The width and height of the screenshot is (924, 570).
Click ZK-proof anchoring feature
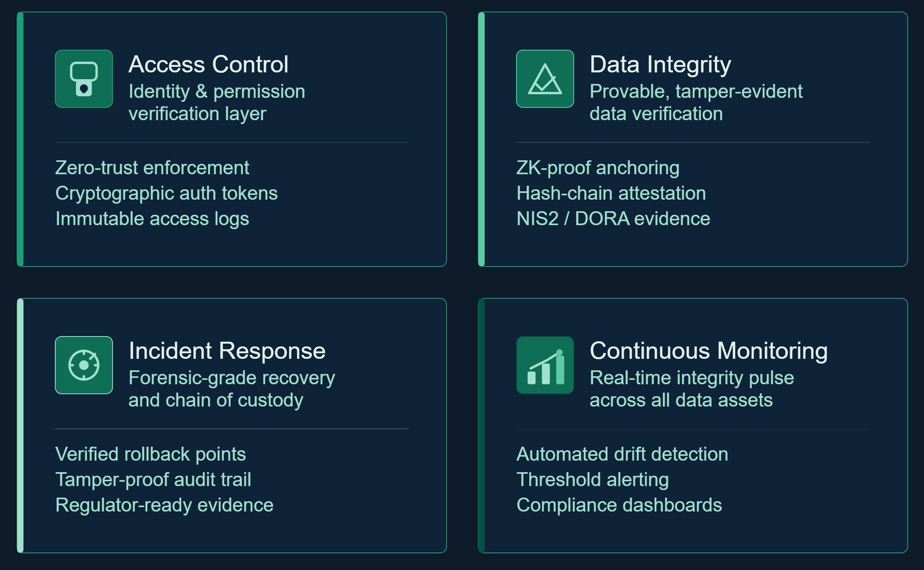(x=598, y=168)
